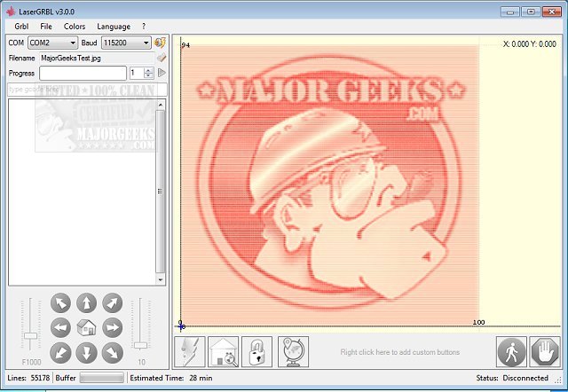Click the jog step size slider handle
Image resolution: width=568 pixels, height=392 pixels.
[140, 345]
